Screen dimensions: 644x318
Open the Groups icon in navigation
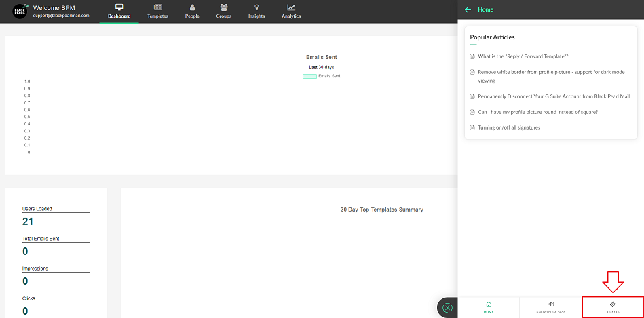(x=223, y=7)
